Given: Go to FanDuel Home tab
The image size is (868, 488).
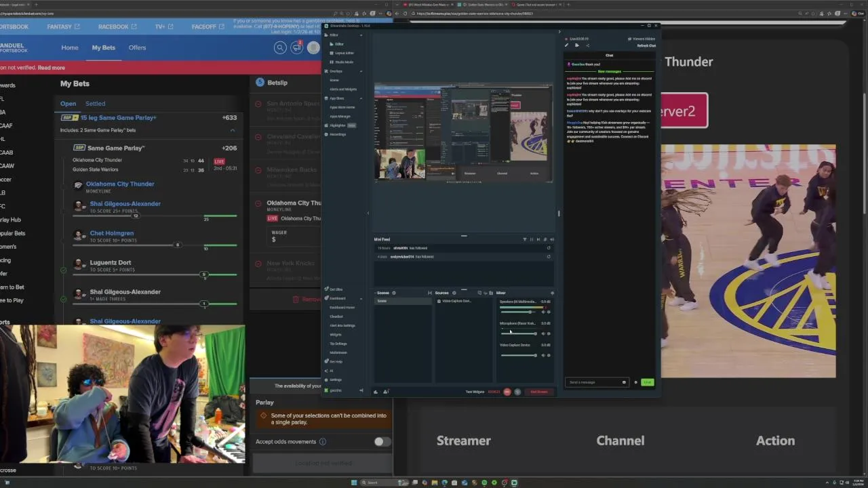Looking at the screenshot, I should [x=70, y=47].
